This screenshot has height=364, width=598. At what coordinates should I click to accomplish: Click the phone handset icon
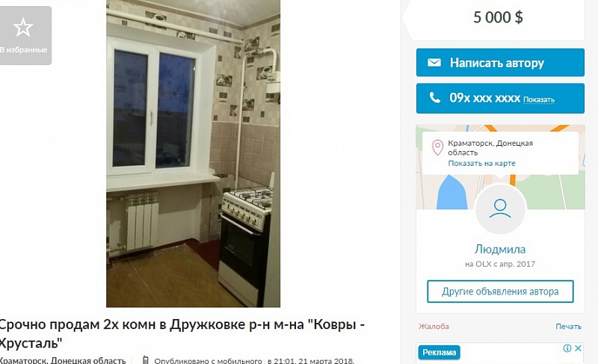[x=435, y=98]
